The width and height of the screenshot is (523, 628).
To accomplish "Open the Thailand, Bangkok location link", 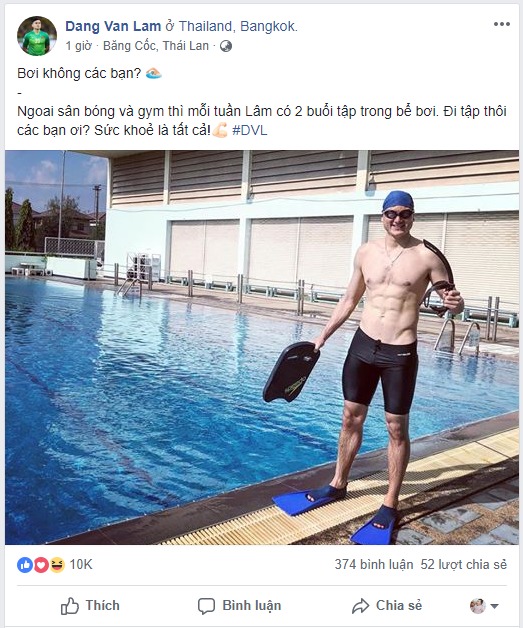I will [238, 26].
